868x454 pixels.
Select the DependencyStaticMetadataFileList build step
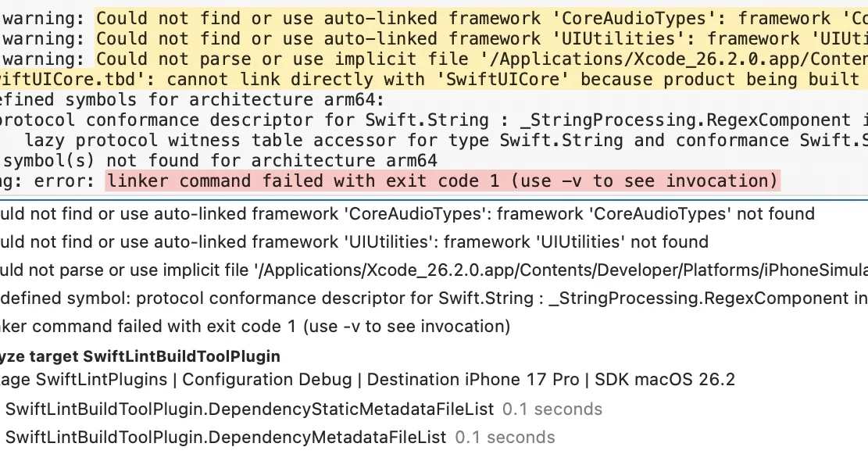coord(250,409)
